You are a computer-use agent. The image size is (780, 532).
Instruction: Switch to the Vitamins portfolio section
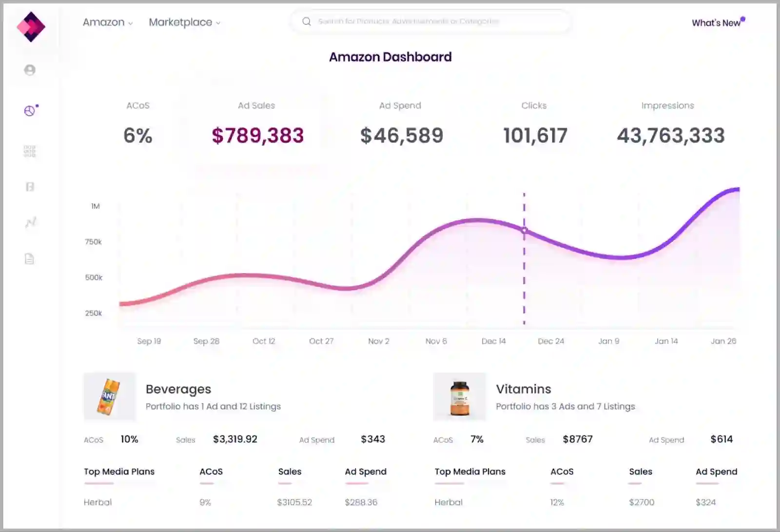click(x=523, y=389)
